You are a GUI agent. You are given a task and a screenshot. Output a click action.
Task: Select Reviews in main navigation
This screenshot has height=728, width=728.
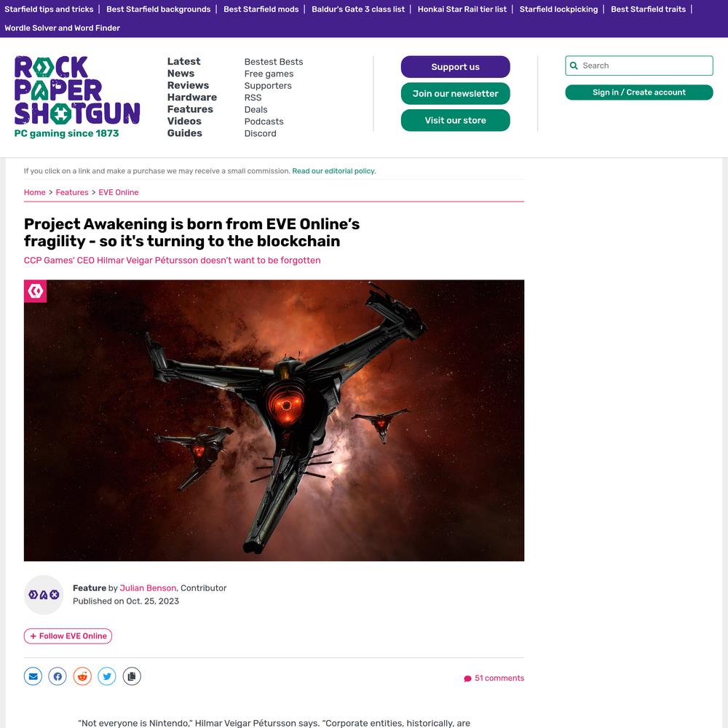tap(188, 85)
